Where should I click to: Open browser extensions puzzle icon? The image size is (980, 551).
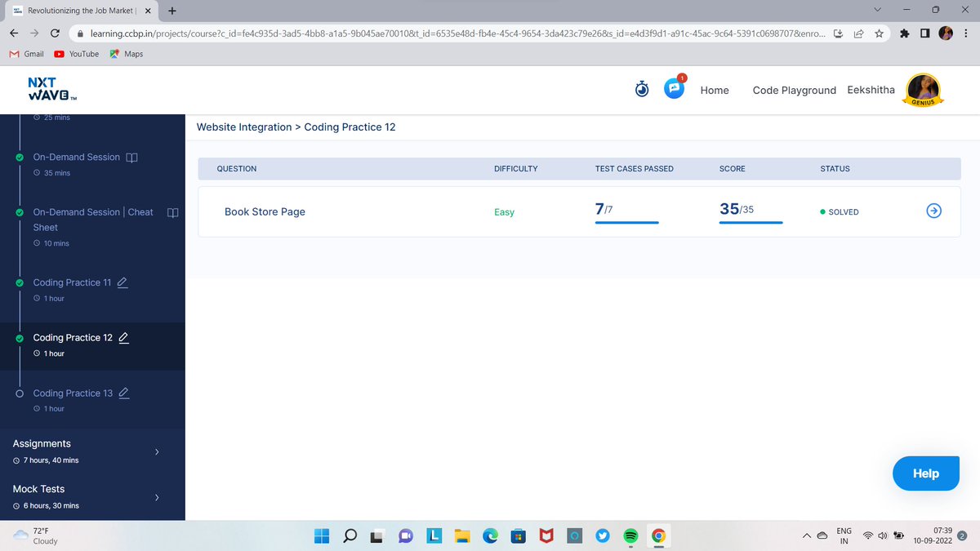(905, 34)
